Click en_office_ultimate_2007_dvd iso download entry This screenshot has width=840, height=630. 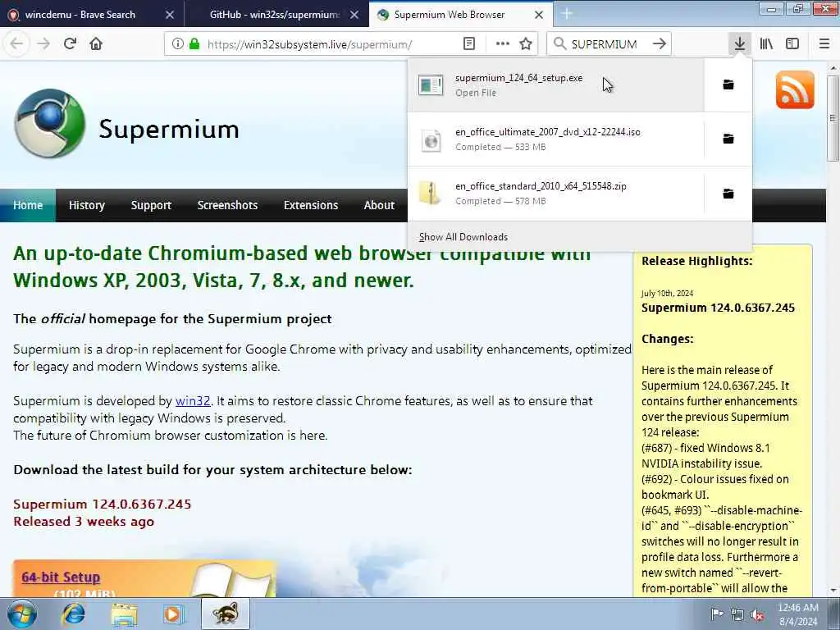tap(555, 139)
